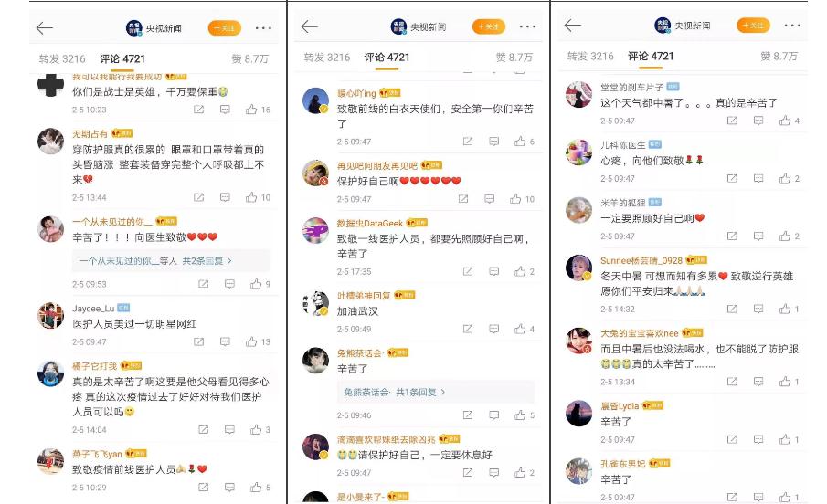
Task: Reply to the 加油武汉 comment
Action: [x=493, y=329]
